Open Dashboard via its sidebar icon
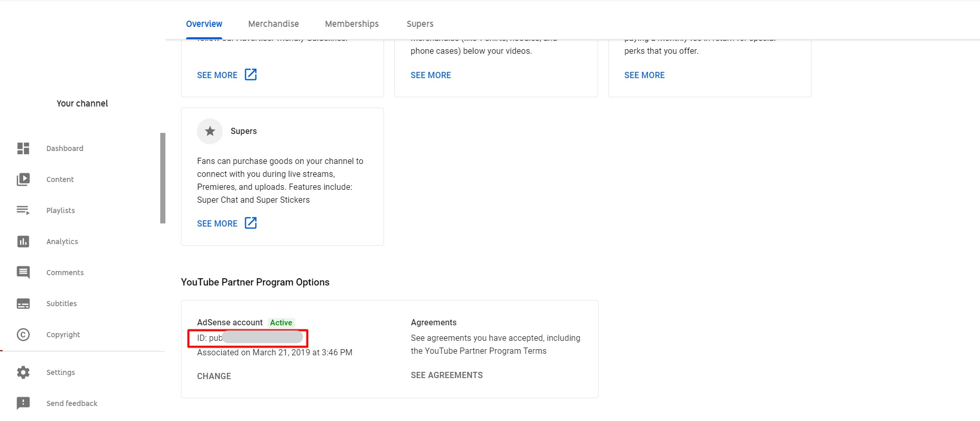 [x=23, y=148]
